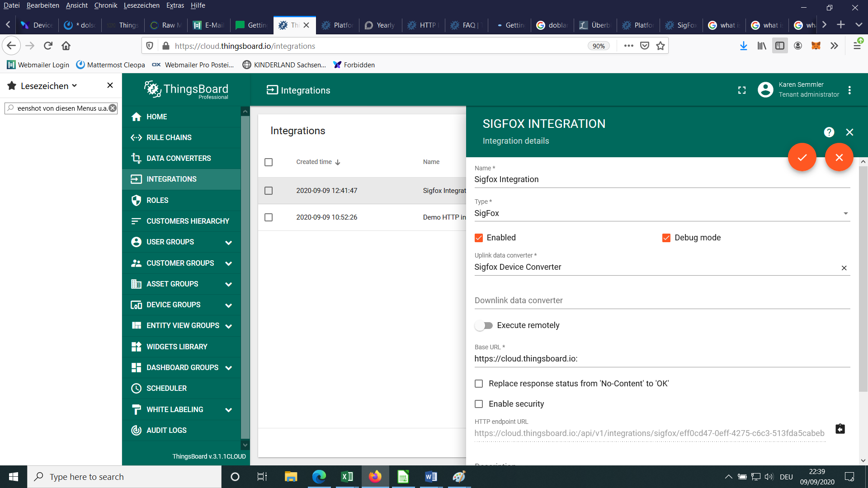Uncheck the Enabled checkbox
The height and width of the screenshot is (488, 868).
(x=479, y=238)
